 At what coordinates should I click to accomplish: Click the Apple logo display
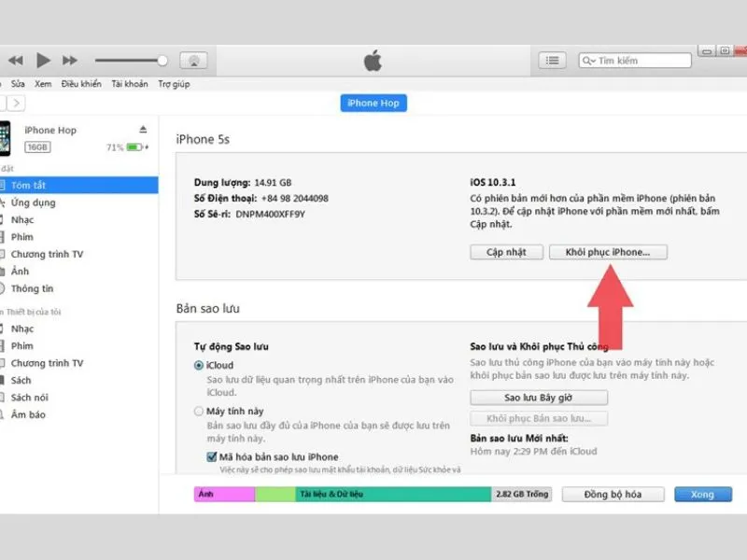(373, 61)
